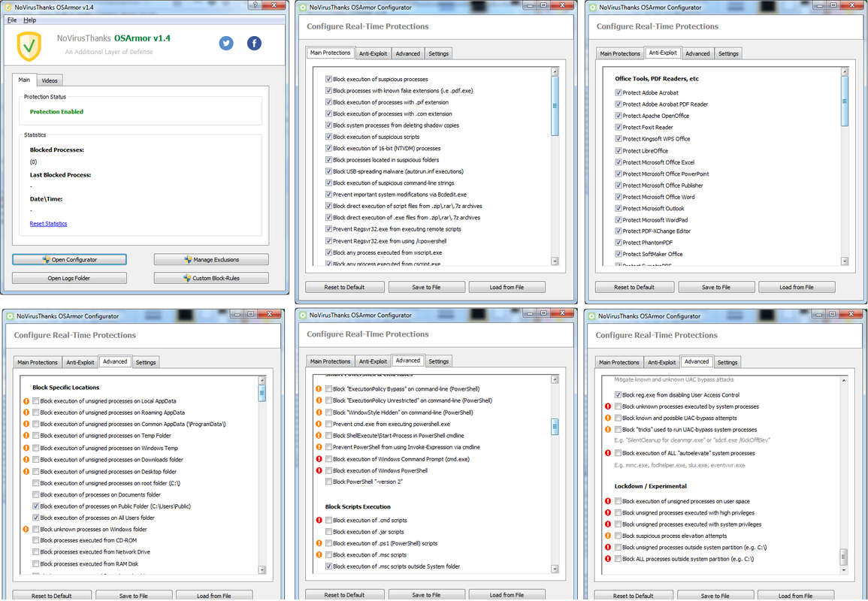Click Reset to Default in Main Protections window
This screenshot has height=601, width=868.
click(345, 287)
